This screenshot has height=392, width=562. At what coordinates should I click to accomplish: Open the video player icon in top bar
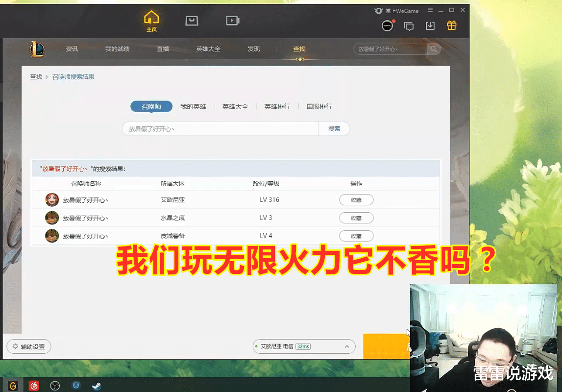tap(233, 21)
